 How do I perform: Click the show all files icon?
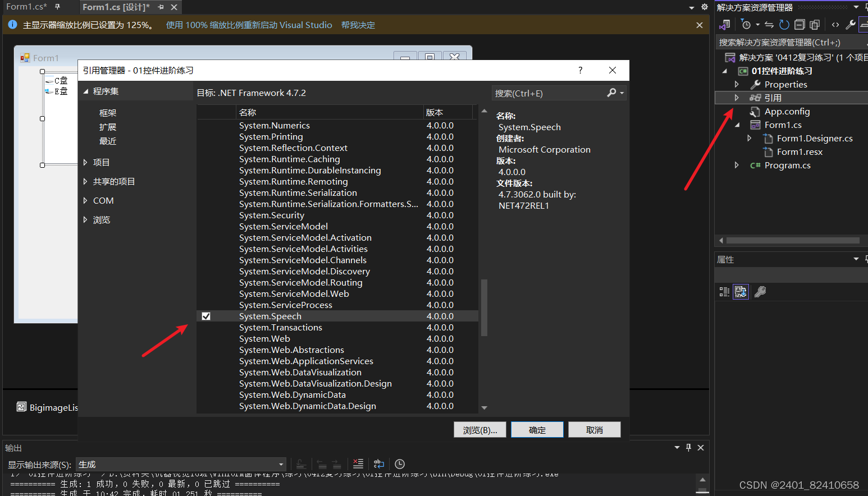click(815, 25)
